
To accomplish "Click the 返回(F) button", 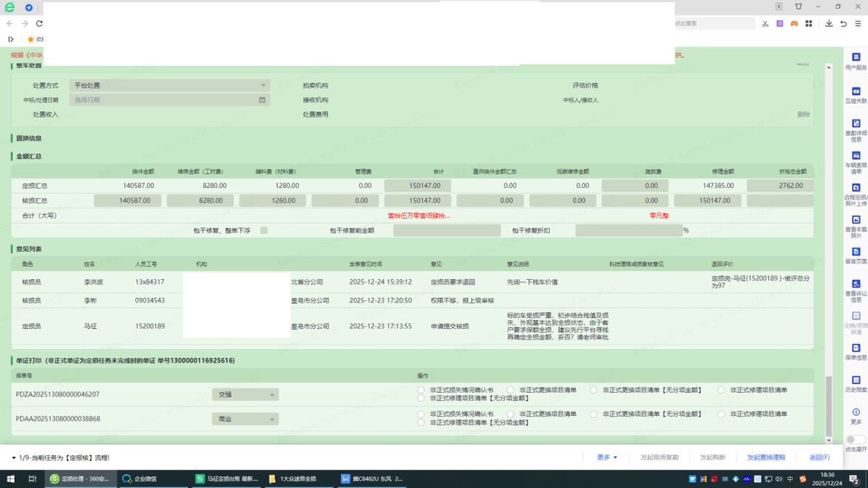I will coord(819,458).
